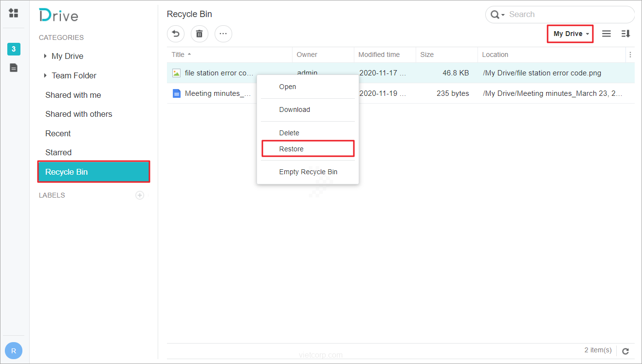Click the refresh icon in status bar
642x364 pixels.
(x=625, y=351)
